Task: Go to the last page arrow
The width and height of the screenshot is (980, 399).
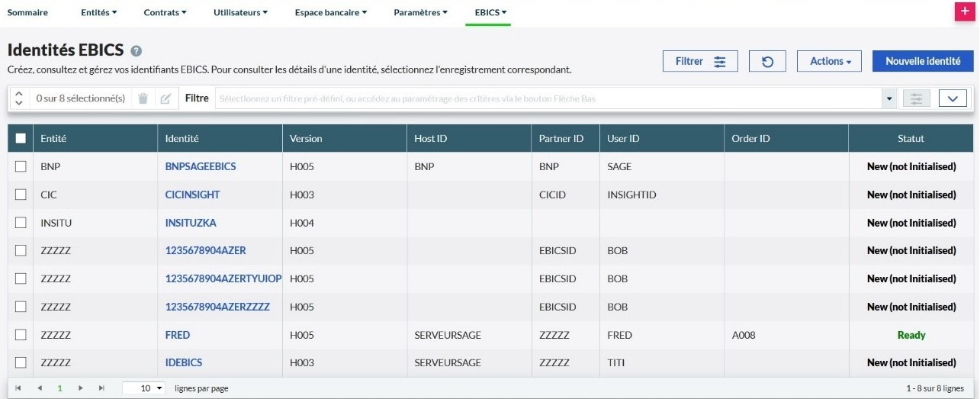Action: 101,388
